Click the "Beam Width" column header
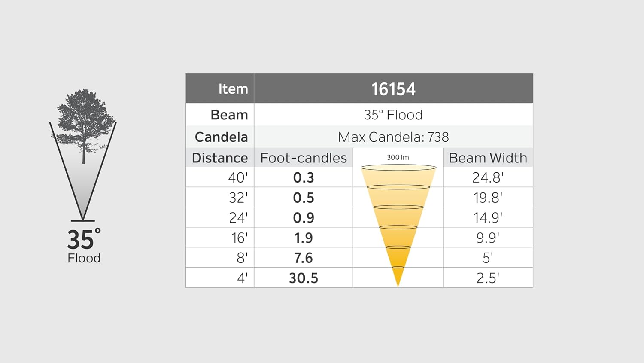Image resolution: width=644 pixels, height=363 pixels. (x=488, y=158)
